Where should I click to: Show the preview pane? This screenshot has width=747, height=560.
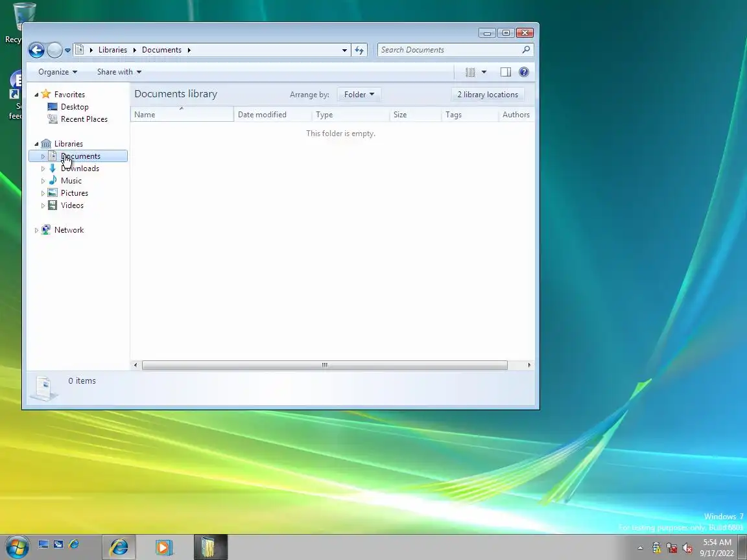506,72
